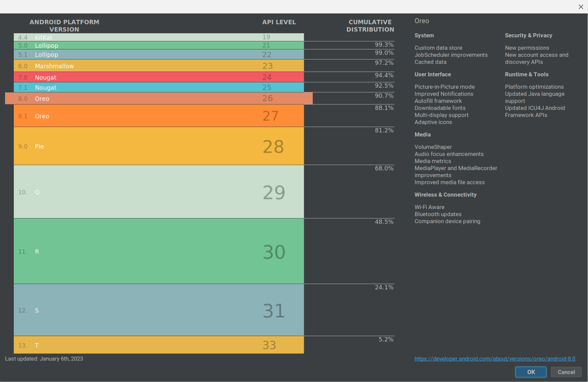The image size is (588, 382).
Task: Click the Security & Privacy section heading
Action: 528,35
